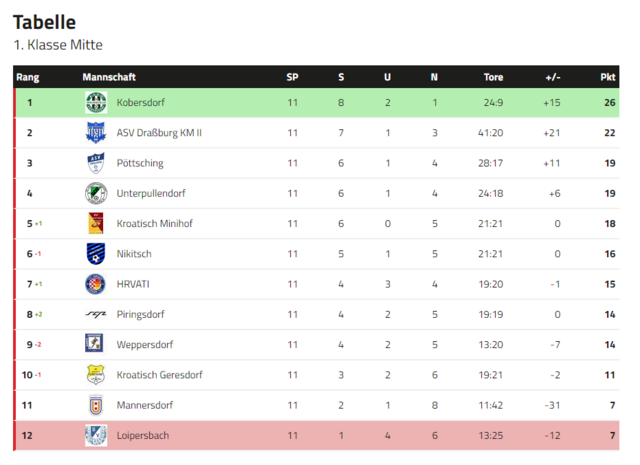Sort table by Pkt column header
The height and width of the screenshot is (465, 640).
click(608, 77)
